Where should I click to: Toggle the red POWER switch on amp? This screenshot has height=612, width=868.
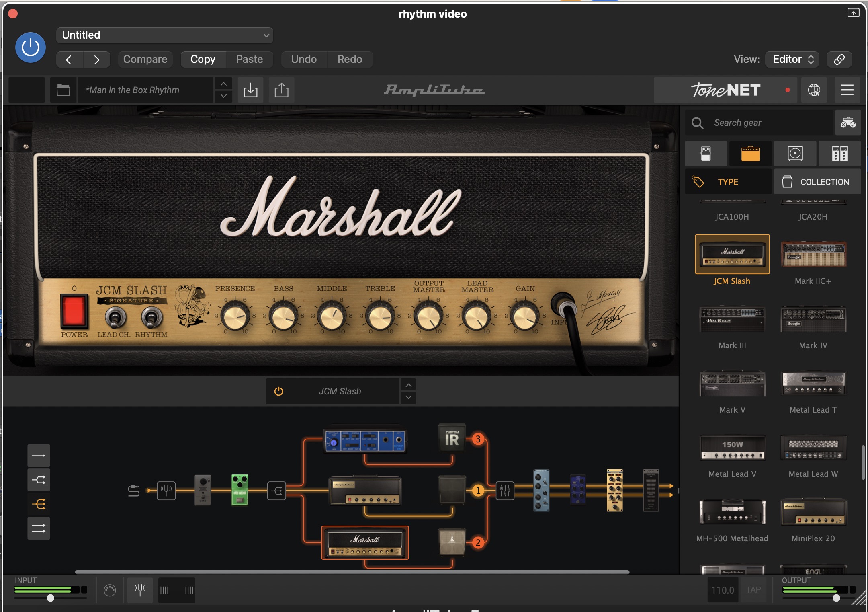click(x=74, y=311)
